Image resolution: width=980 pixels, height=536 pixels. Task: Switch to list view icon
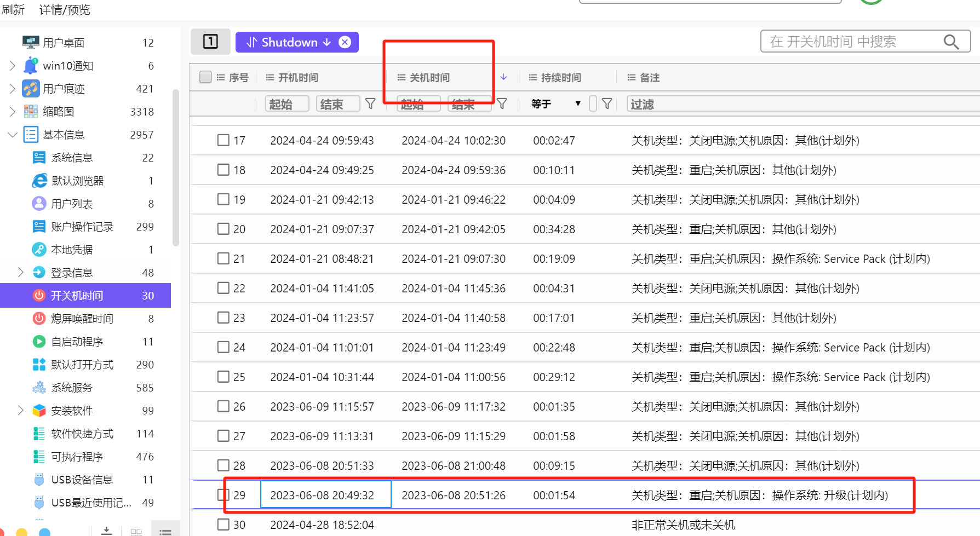165,531
